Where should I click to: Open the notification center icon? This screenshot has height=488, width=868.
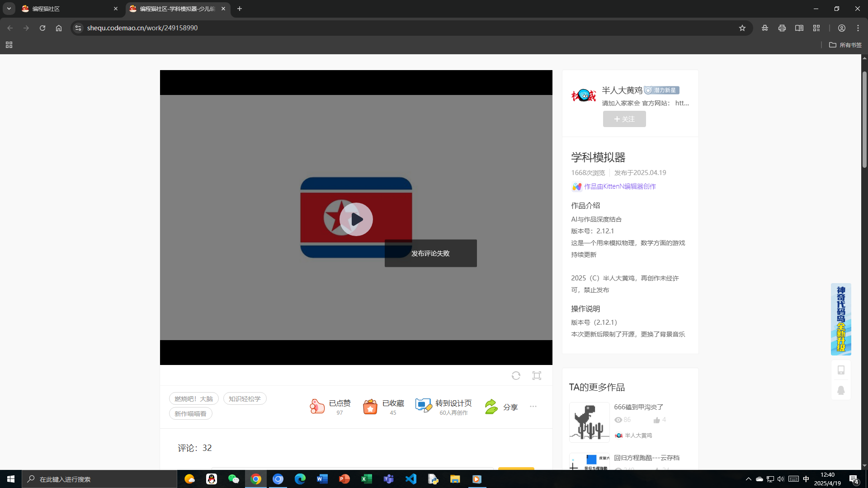coord(854,479)
